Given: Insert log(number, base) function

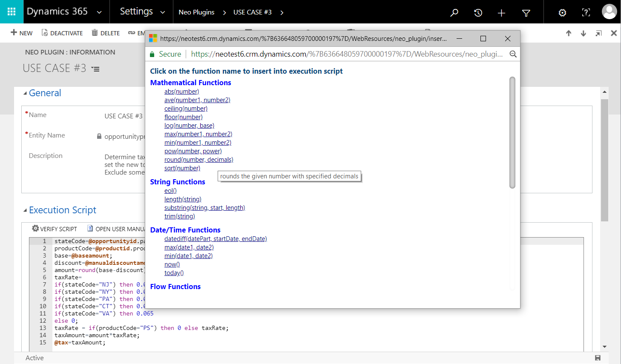Looking at the screenshot, I should click(x=189, y=126).
